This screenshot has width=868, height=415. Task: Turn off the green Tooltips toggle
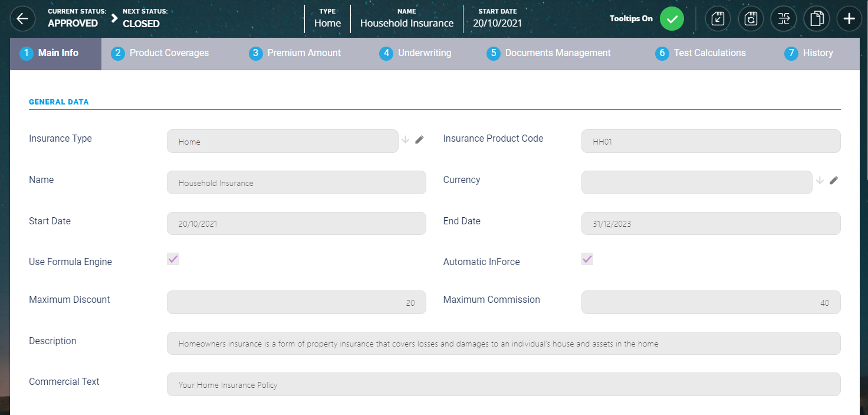click(672, 19)
